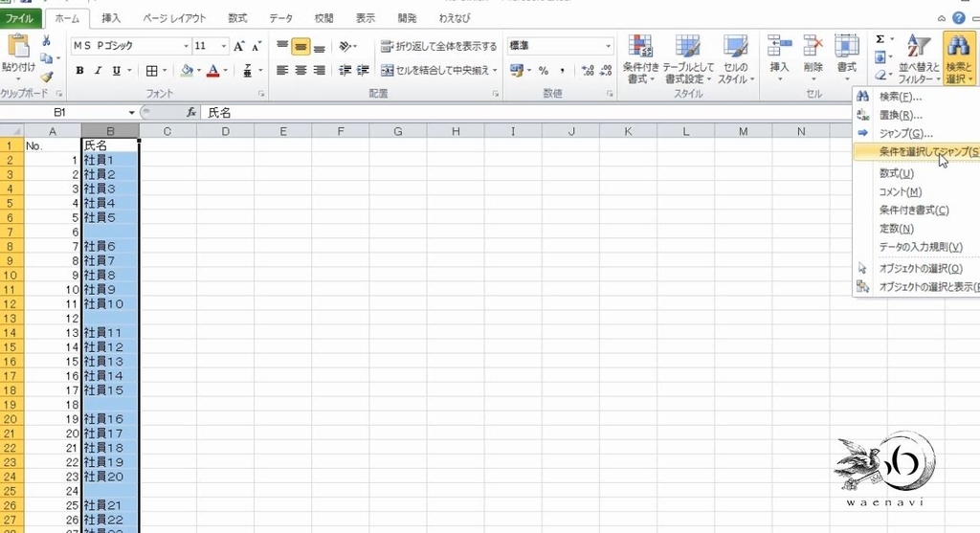This screenshot has width=980, height=533.
Task: Switch to the データ tab
Action: point(281,18)
